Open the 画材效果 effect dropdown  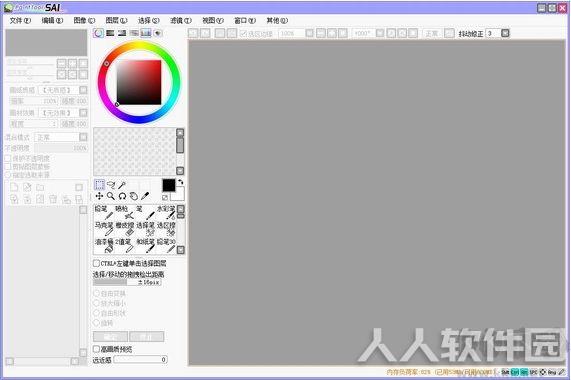[83, 113]
